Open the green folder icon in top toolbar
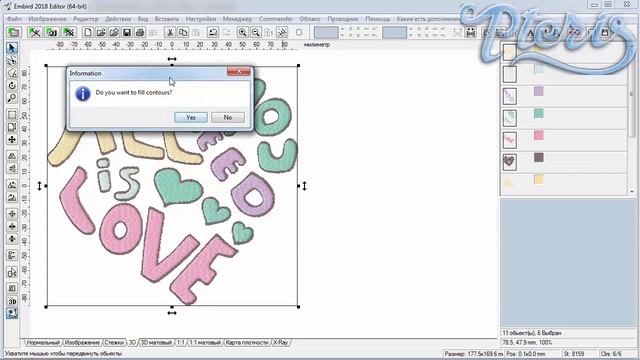 [13, 32]
